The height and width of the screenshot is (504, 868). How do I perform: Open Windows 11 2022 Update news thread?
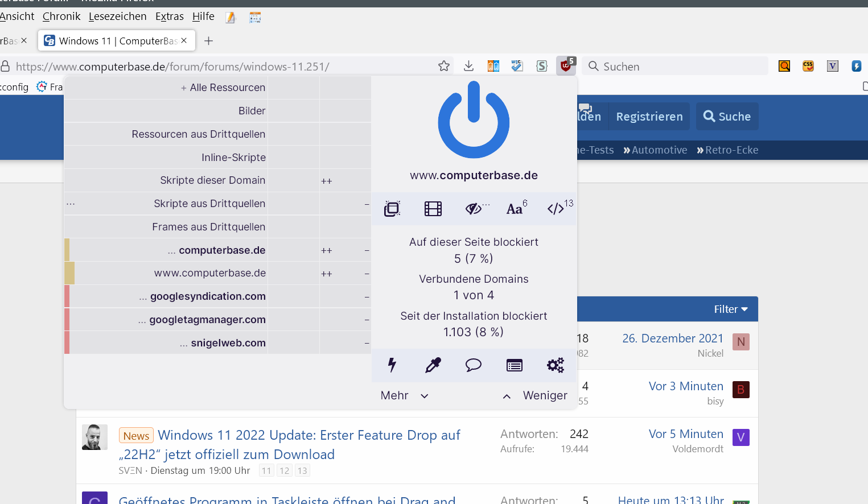(x=308, y=436)
